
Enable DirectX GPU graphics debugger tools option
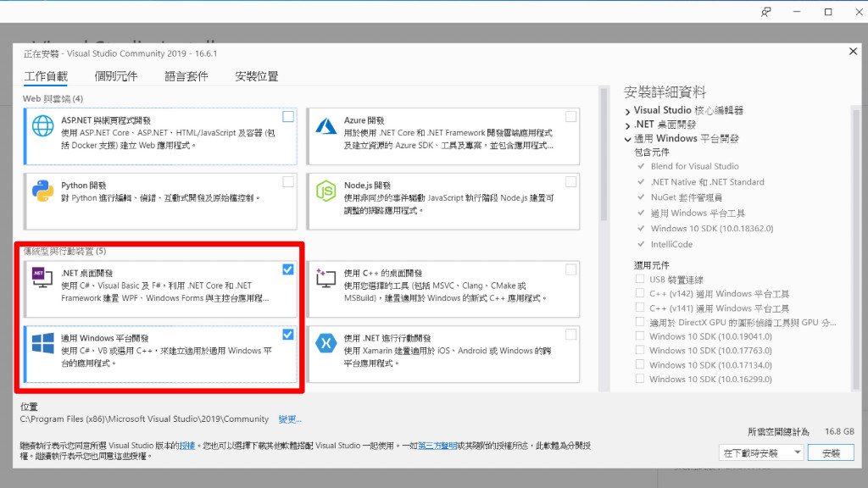point(640,321)
